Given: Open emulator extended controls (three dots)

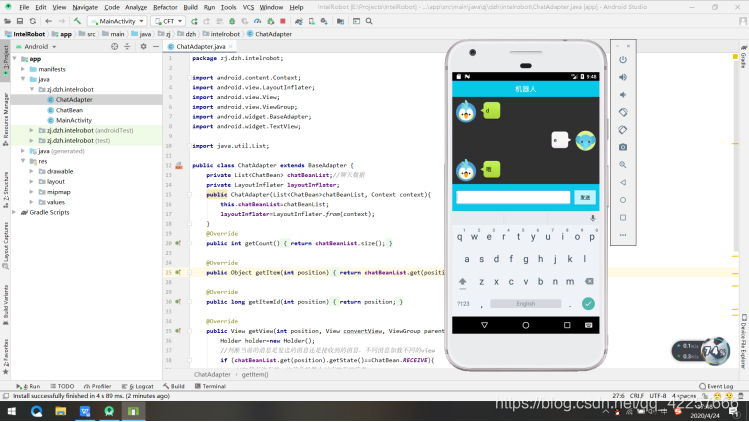Looking at the screenshot, I should 623,235.
